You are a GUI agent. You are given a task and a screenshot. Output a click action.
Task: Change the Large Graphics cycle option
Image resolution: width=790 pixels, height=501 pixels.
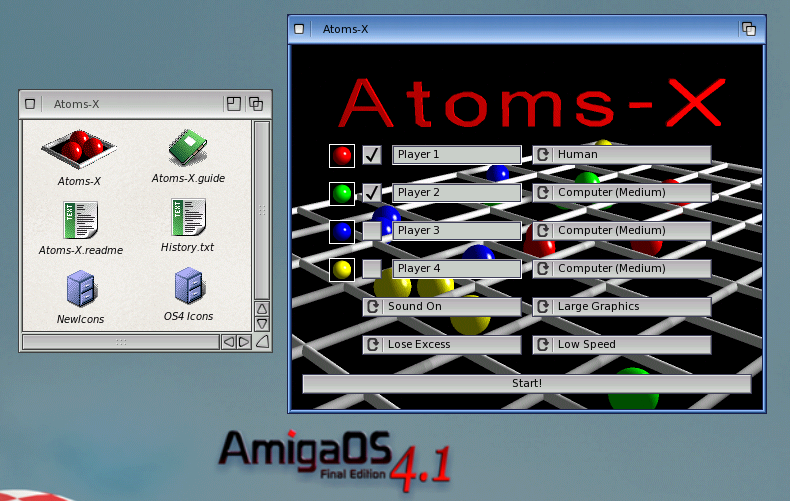[x=621, y=307]
